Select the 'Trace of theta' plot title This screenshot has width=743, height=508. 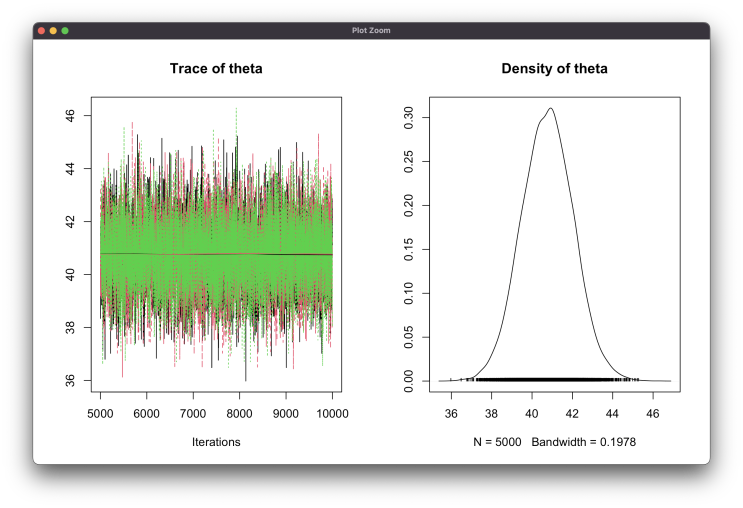(216, 70)
